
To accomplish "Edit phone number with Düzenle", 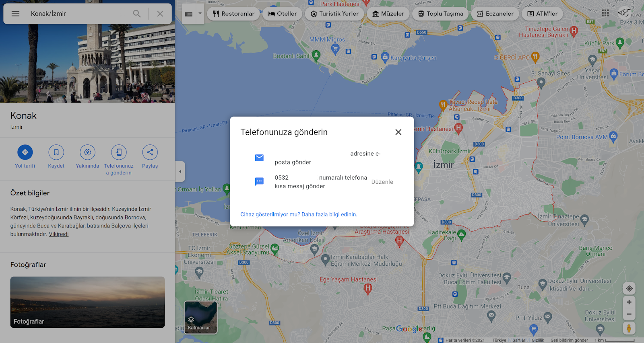I will click(382, 182).
